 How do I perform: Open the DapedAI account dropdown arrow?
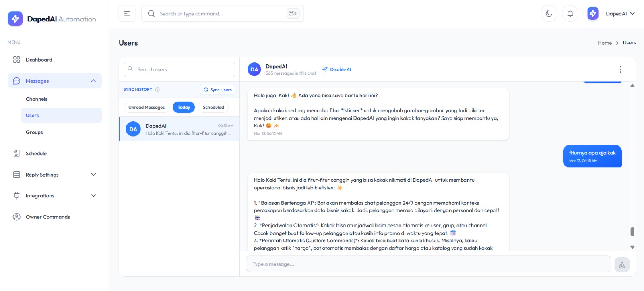[x=632, y=14]
